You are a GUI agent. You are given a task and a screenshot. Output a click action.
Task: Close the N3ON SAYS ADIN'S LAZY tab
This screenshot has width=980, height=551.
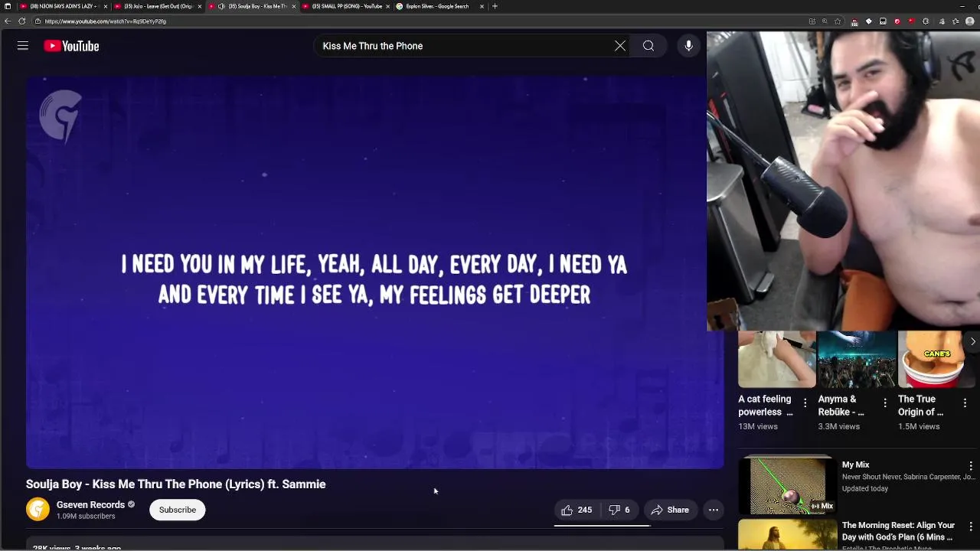(x=105, y=6)
